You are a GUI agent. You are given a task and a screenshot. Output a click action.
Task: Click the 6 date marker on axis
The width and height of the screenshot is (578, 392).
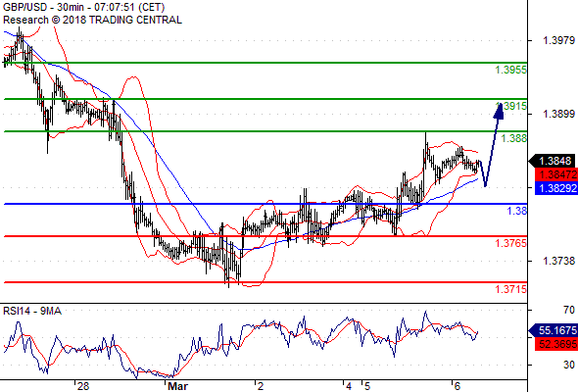tap(458, 386)
